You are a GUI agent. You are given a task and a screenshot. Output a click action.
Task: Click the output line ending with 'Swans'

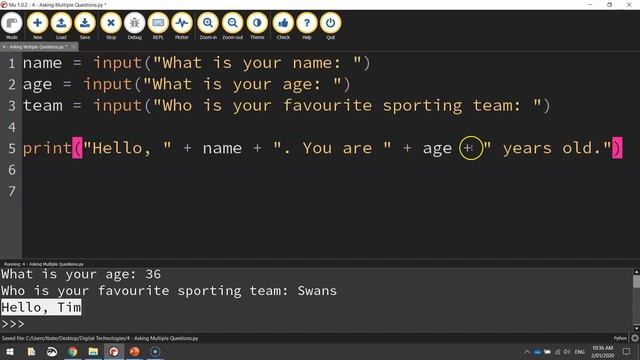(x=169, y=291)
